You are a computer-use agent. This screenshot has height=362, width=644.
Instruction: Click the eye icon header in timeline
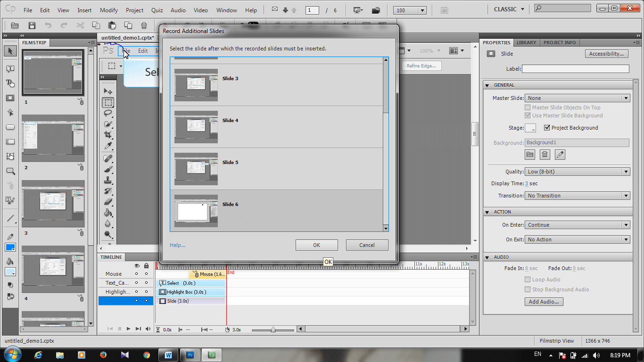137,266
